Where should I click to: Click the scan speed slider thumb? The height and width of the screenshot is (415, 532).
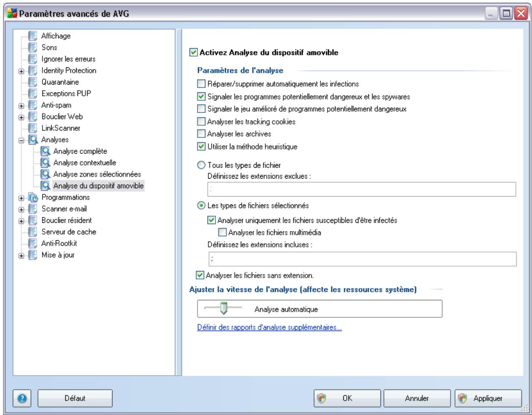(x=223, y=309)
